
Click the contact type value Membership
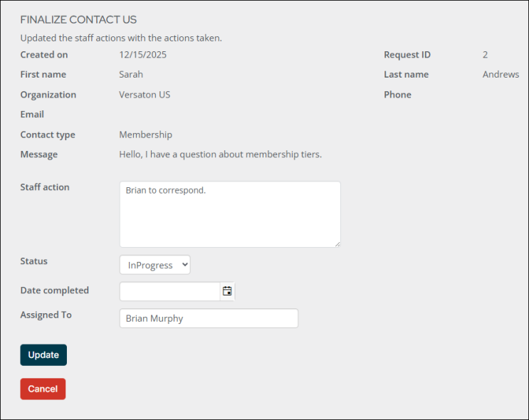point(145,135)
